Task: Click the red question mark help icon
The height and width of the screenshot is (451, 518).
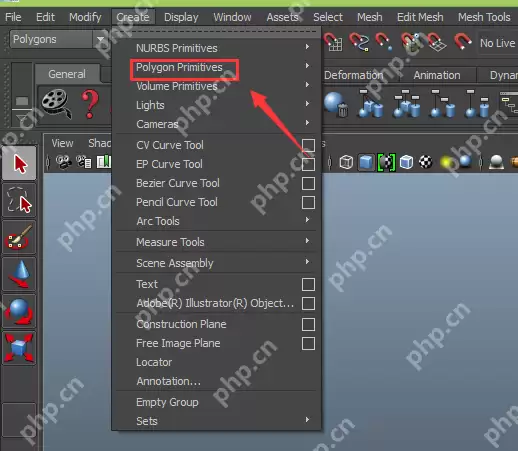Action: pos(90,104)
